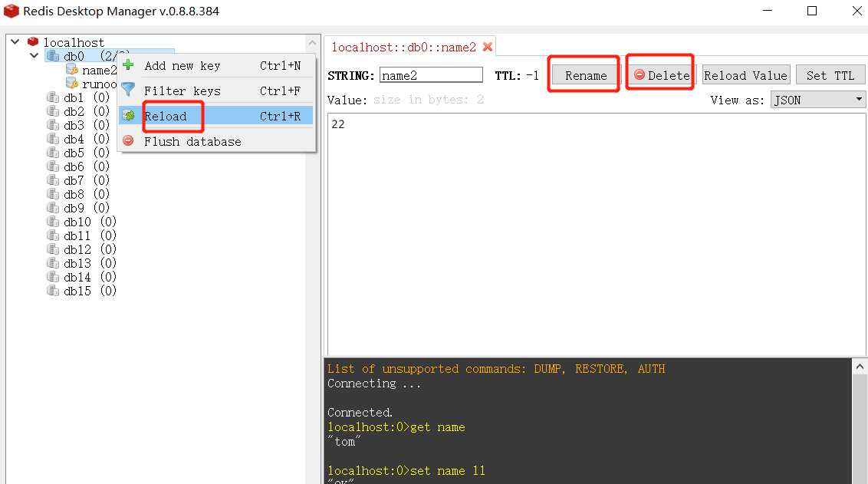This screenshot has height=484, width=868.
Task: Click the 'TTL: -1' label
Action: point(517,75)
